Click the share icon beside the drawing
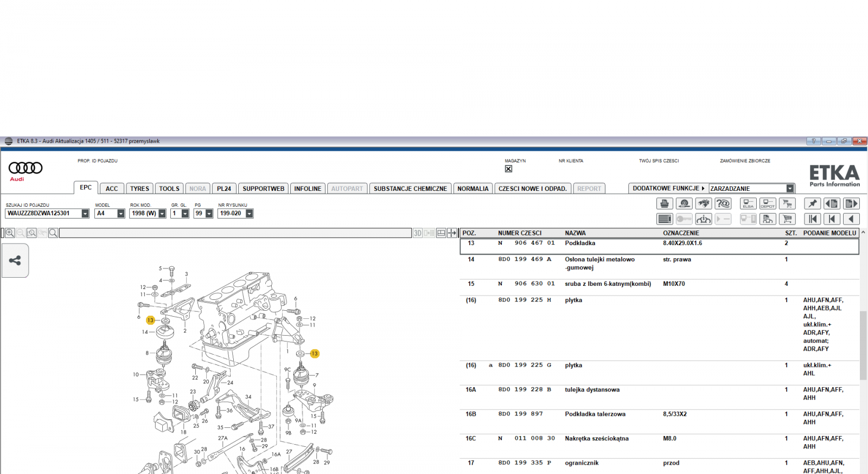Image resolution: width=868 pixels, height=474 pixels. pos(15,261)
